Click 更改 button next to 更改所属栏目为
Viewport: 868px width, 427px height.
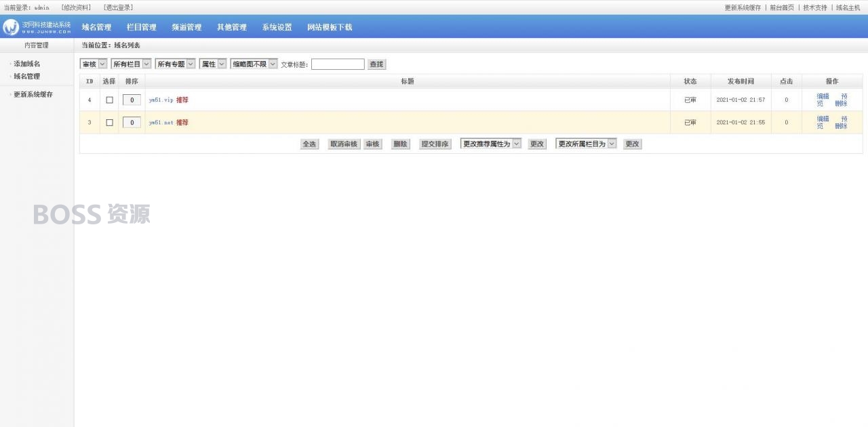click(x=632, y=144)
